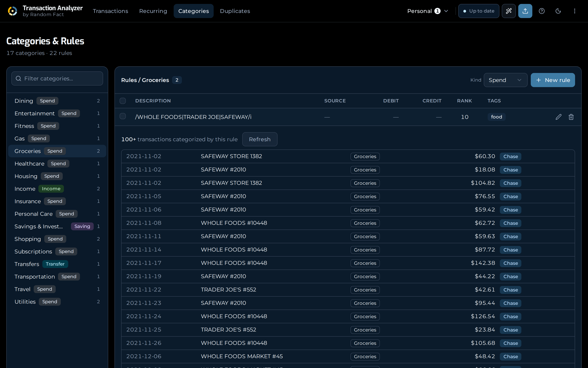Click the Refresh button
Screen dimensions: 588x368
pos(260,139)
